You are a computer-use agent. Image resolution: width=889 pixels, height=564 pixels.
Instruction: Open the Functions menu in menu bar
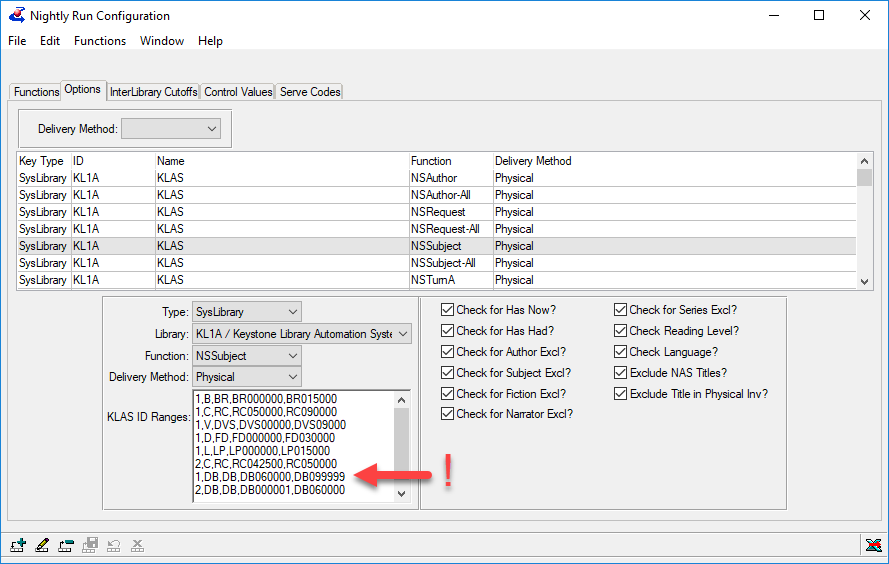pos(100,41)
